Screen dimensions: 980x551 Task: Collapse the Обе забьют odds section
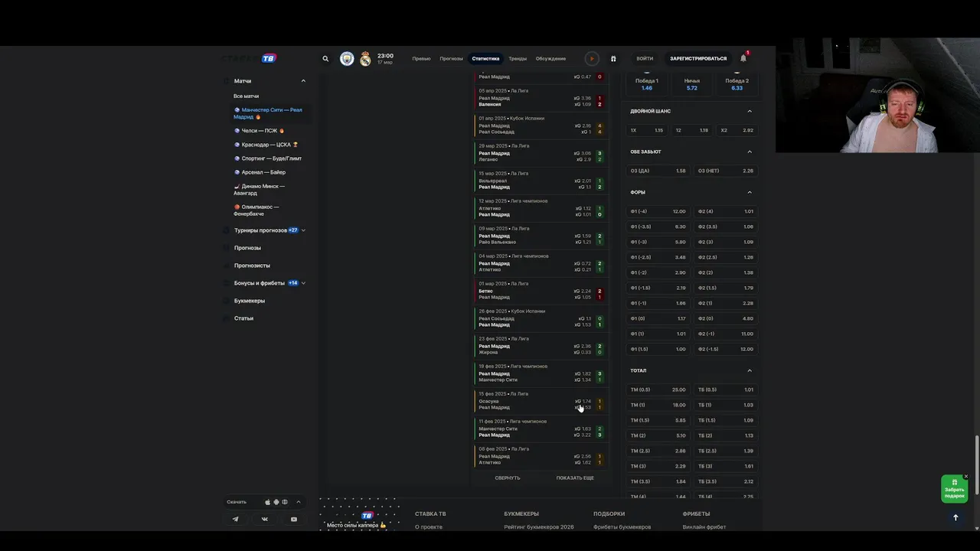(x=750, y=152)
